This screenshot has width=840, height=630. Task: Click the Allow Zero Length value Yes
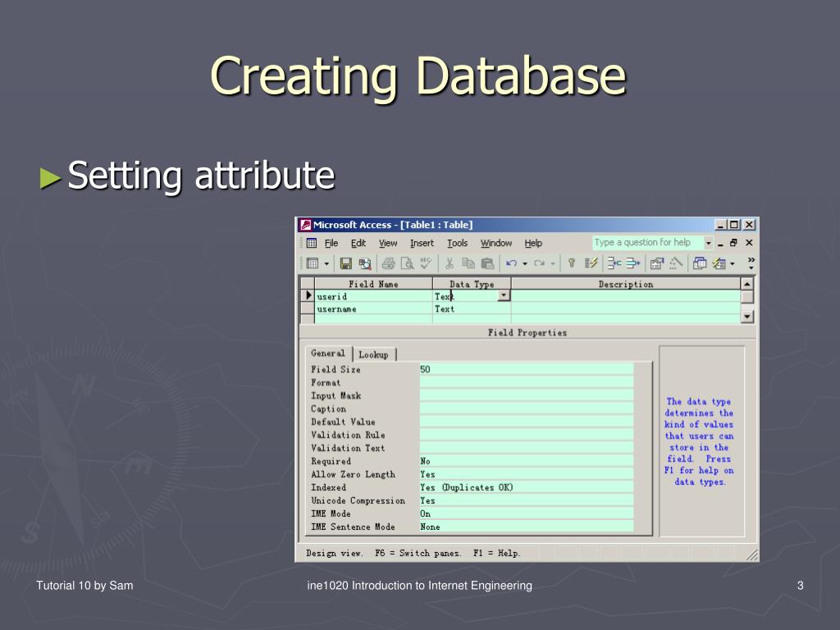527,474
